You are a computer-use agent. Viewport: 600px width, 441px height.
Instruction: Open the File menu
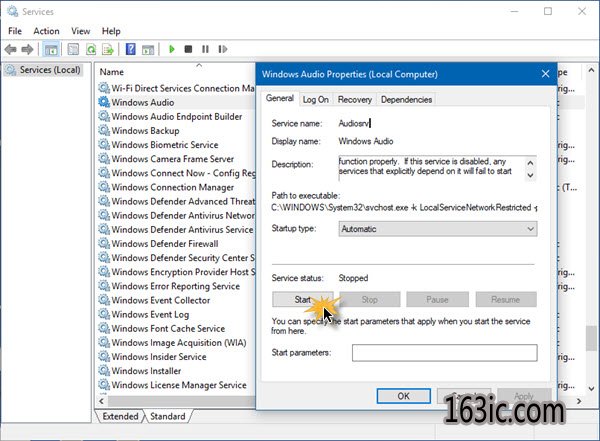[x=15, y=31]
